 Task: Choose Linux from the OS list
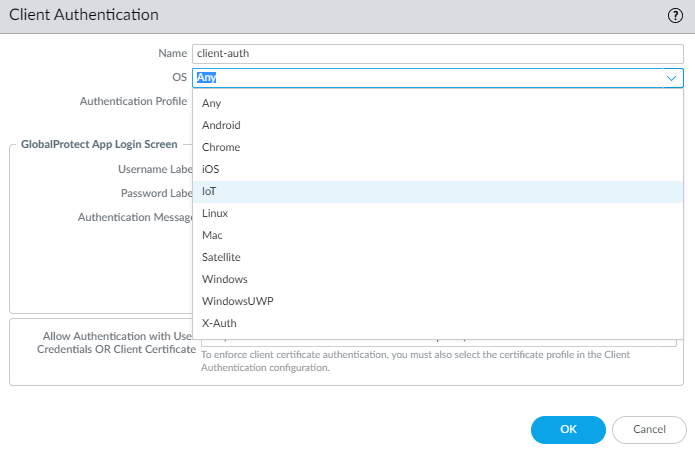tap(216, 213)
